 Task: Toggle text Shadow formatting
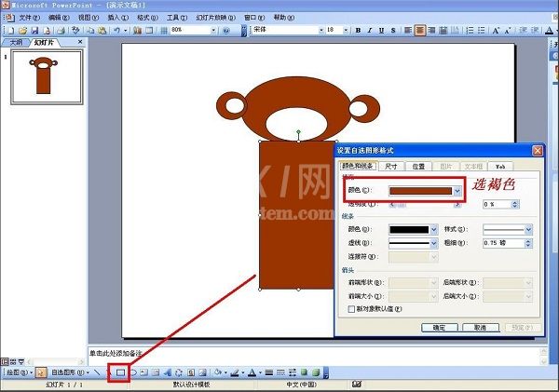[x=393, y=31]
